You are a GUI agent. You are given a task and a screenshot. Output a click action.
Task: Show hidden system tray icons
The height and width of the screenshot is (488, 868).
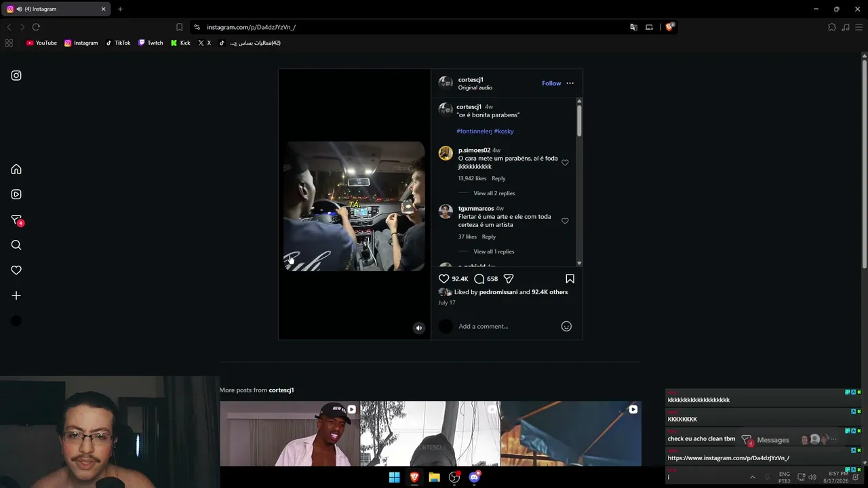[752, 477]
